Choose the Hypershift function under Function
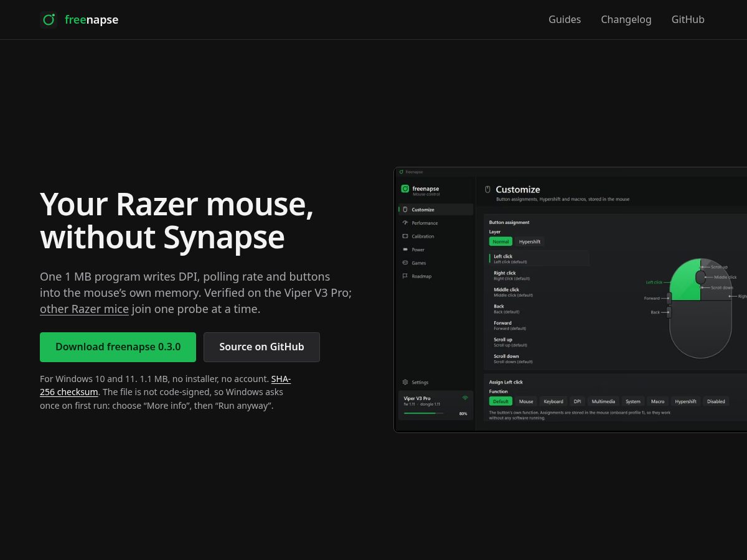The image size is (747, 560). click(685, 401)
